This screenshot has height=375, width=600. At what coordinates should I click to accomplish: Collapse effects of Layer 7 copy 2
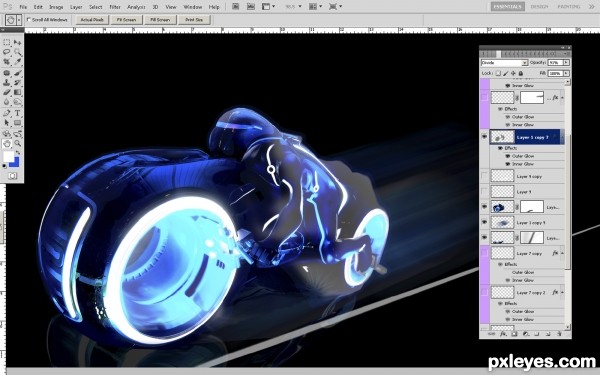pyautogui.click(x=562, y=292)
